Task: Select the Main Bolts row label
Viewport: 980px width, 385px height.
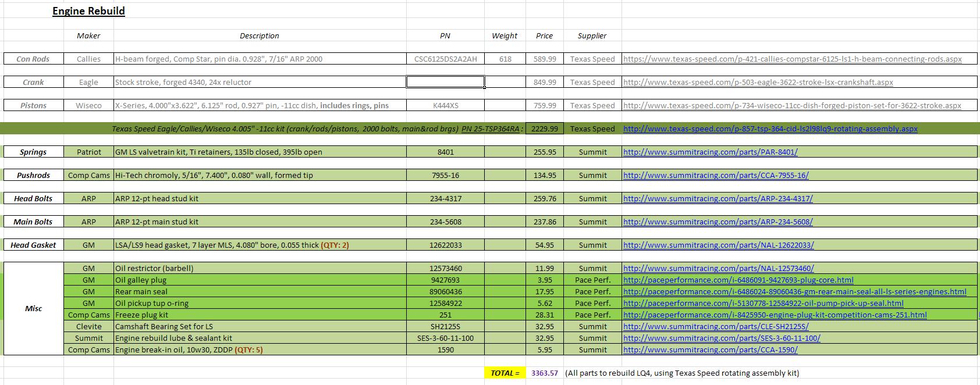Action: [x=33, y=222]
